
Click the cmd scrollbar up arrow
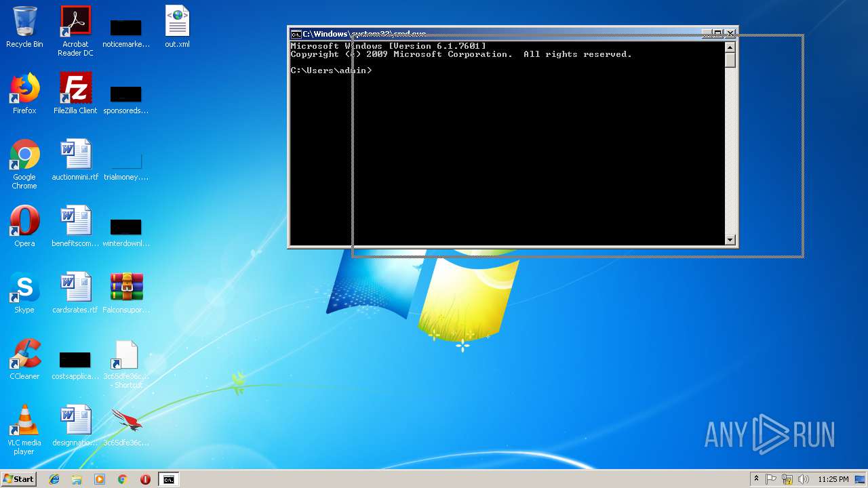coord(730,47)
